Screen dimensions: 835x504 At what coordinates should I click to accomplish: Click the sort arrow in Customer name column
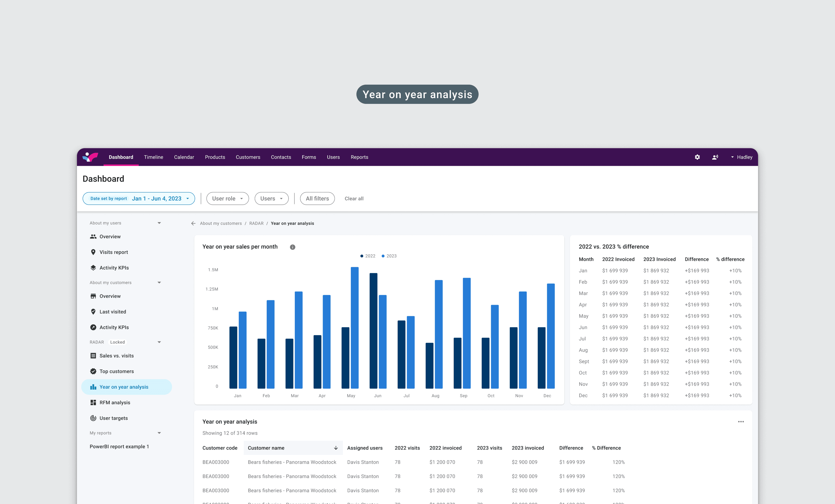336,448
